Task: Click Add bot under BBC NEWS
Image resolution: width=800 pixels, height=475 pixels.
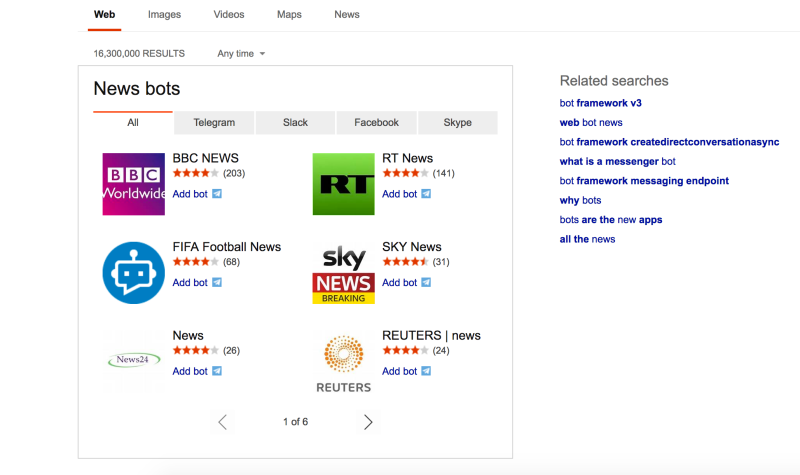Action: [x=190, y=194]
